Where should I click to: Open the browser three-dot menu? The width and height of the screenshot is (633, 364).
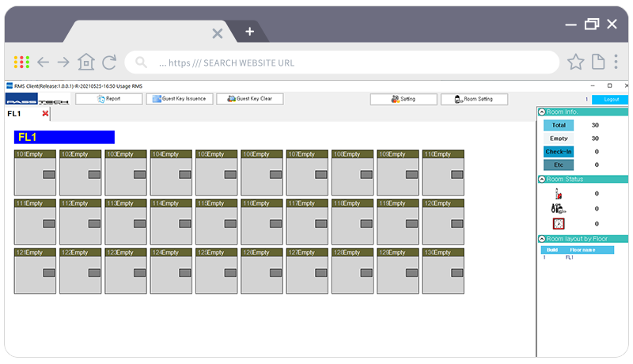click(x=616, y=62)
